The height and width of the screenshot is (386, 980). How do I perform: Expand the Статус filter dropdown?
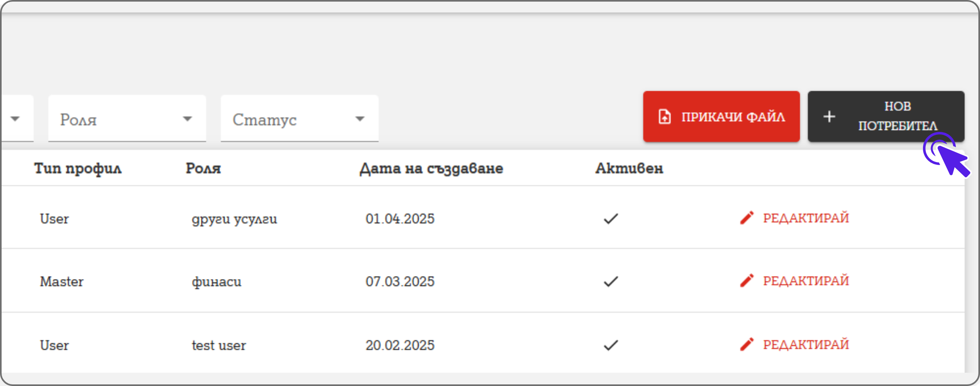point(299,119)
